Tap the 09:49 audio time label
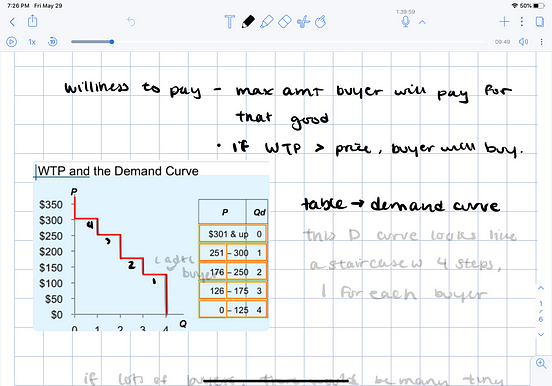The height and width of the screenshot is (386, 552). [x=502, y=42]
